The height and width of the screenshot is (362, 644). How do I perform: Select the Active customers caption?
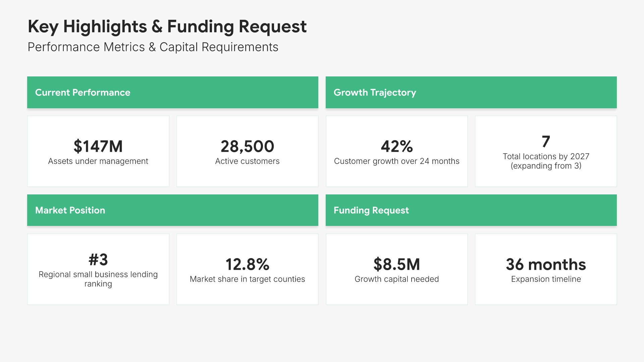pos(247,161)
